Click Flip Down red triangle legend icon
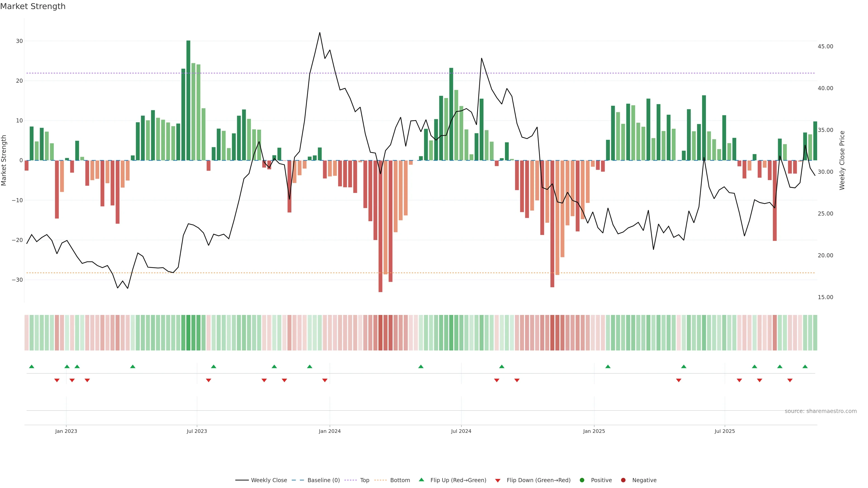This screenshot has height=488, width=868. coord(498,481)
